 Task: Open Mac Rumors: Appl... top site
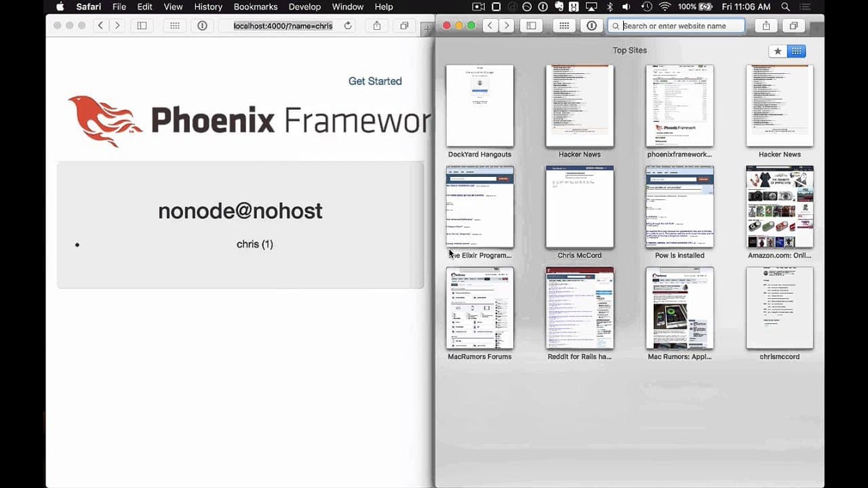pos(679,308)
